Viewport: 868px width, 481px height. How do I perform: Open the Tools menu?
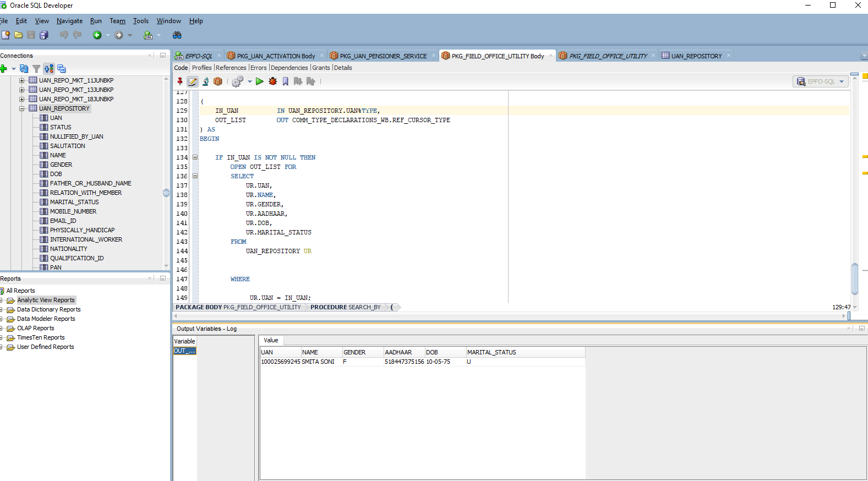(x=141, y=21)
